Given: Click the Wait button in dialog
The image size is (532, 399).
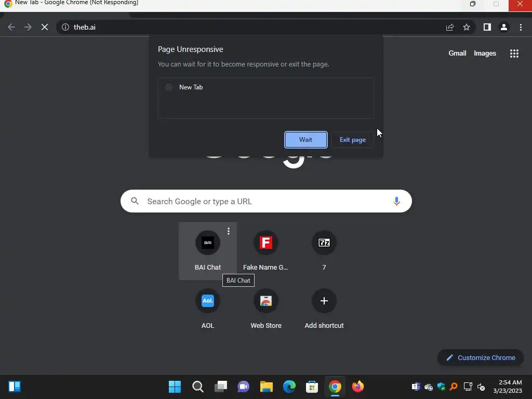Looking at the screenshot, I should point(305,140).
